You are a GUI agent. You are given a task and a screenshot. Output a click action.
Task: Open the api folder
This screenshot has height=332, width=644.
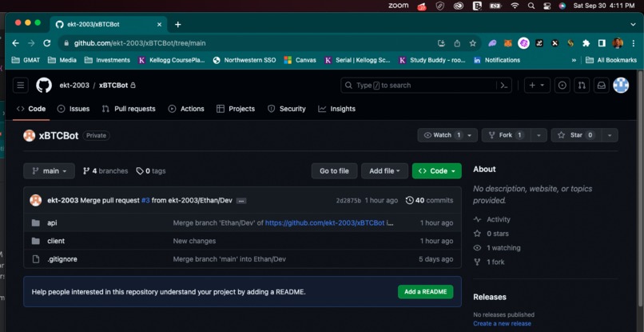coord(52,223)
